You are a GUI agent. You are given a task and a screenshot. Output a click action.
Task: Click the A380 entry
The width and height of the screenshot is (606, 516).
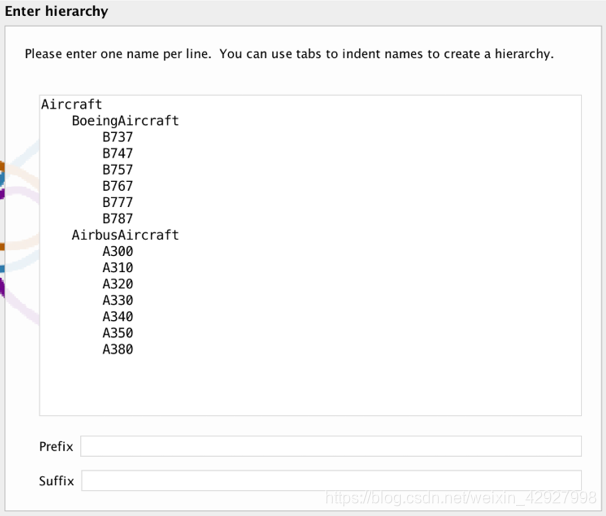click(x=117, y=349)
